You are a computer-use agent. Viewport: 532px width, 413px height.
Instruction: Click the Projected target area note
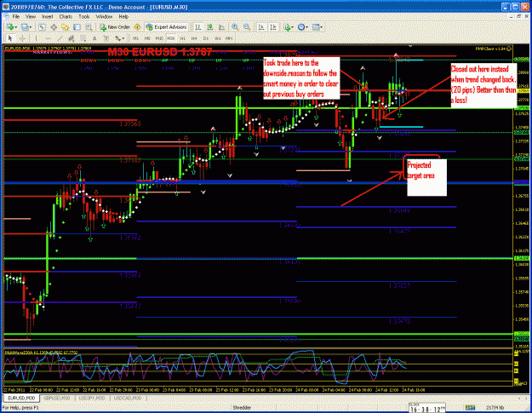tap(426, 177)
